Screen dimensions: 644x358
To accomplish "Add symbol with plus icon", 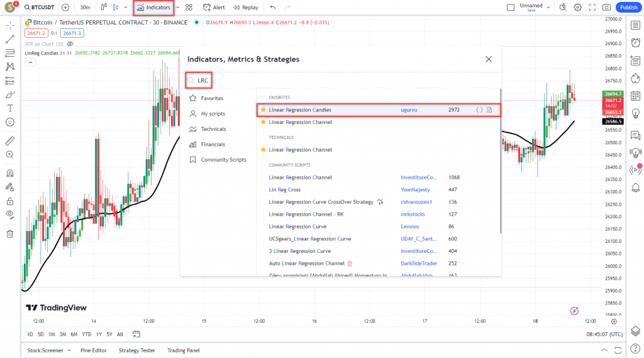I will coord(65,8).
